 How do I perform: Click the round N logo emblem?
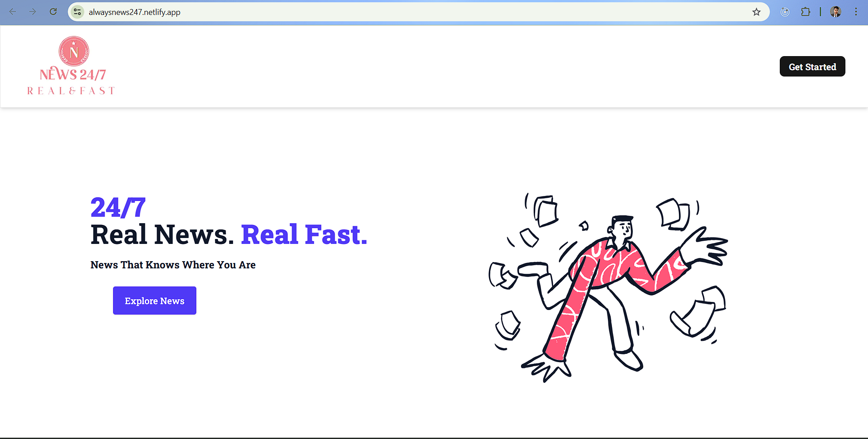point(74,51)
